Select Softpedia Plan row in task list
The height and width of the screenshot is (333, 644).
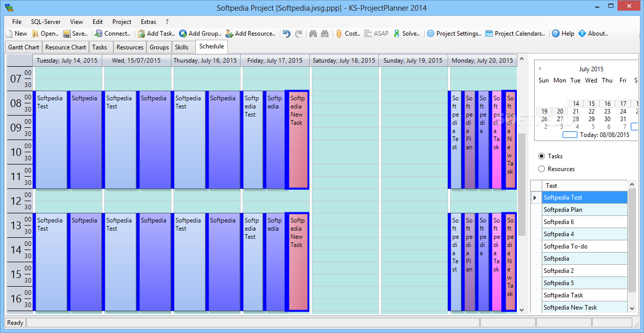pyautogui.click(x=584, y=210)
